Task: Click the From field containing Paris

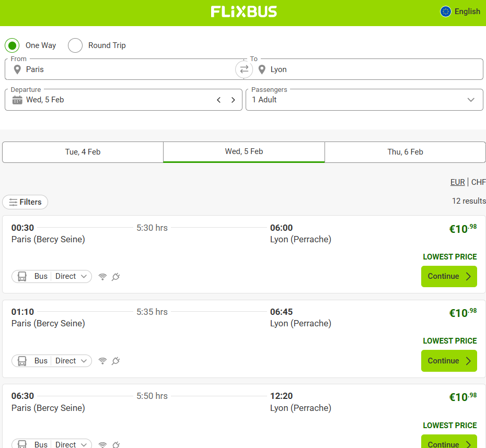Action: 124,69
